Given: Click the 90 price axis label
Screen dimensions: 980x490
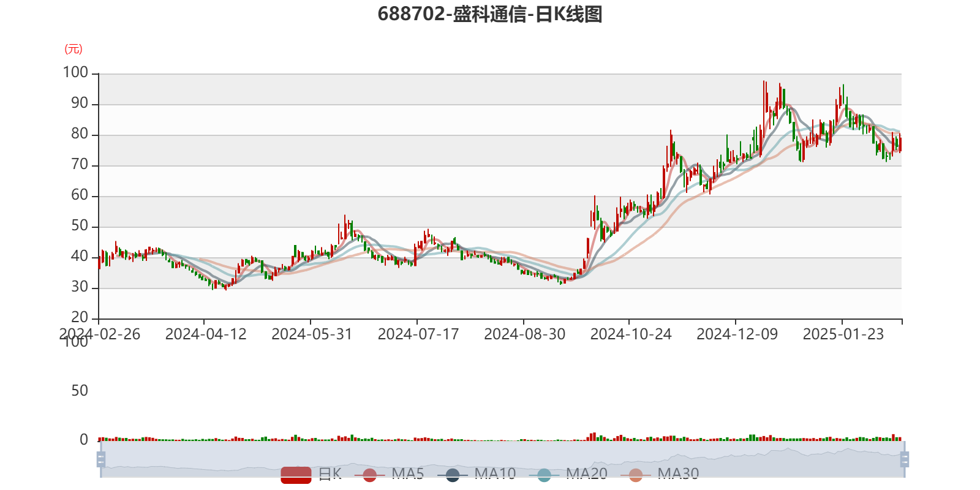Looking at the screenshot, I should [80, 103].
